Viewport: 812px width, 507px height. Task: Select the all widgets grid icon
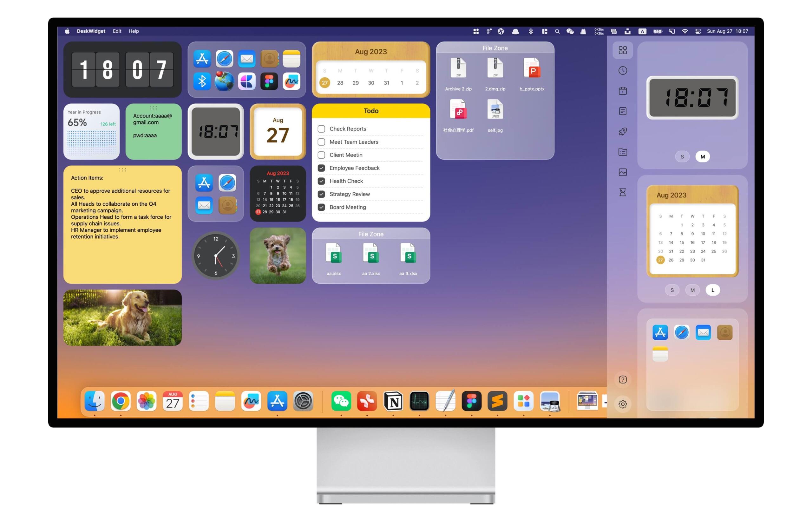click(x=622, y=50)
